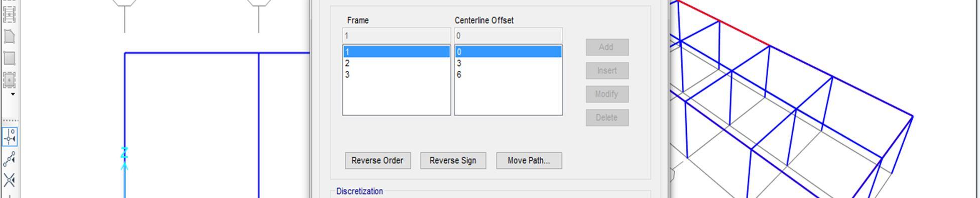
Task: Select the Draw Poly Area tool
Action: (10, 36)
